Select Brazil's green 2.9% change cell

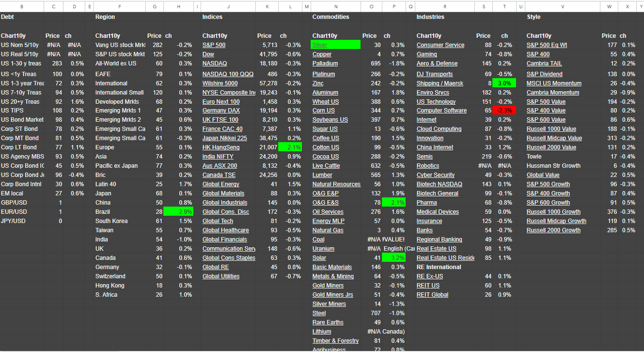pyautogui.click(x=179, y=212)
